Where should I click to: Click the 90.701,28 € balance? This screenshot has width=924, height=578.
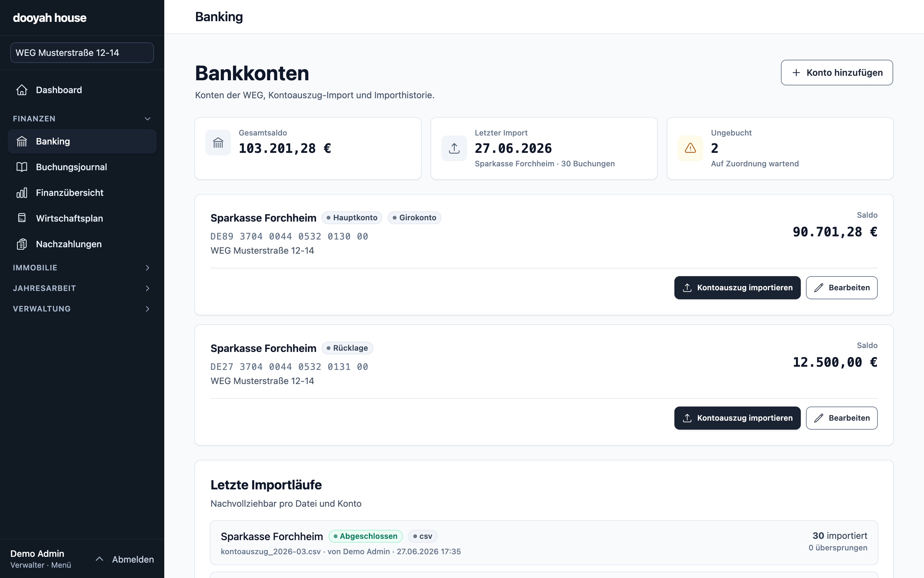pyautogui.click(x=835, y=232)
